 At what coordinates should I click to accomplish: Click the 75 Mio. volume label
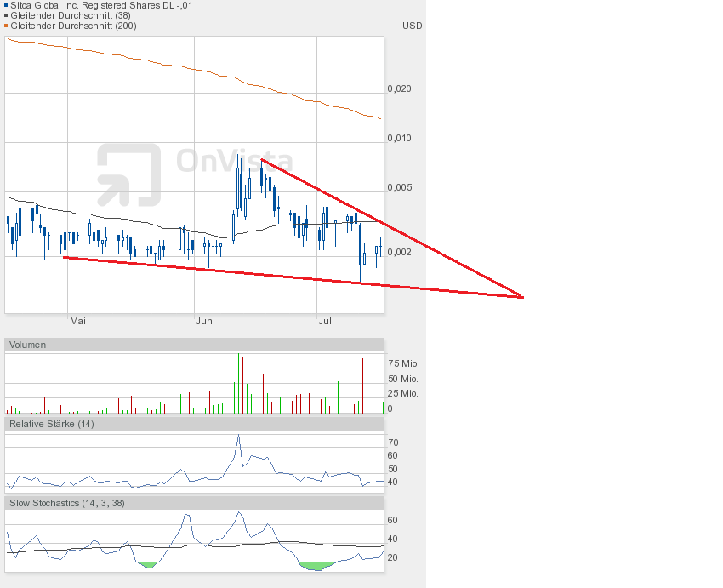tap(403, 363)
